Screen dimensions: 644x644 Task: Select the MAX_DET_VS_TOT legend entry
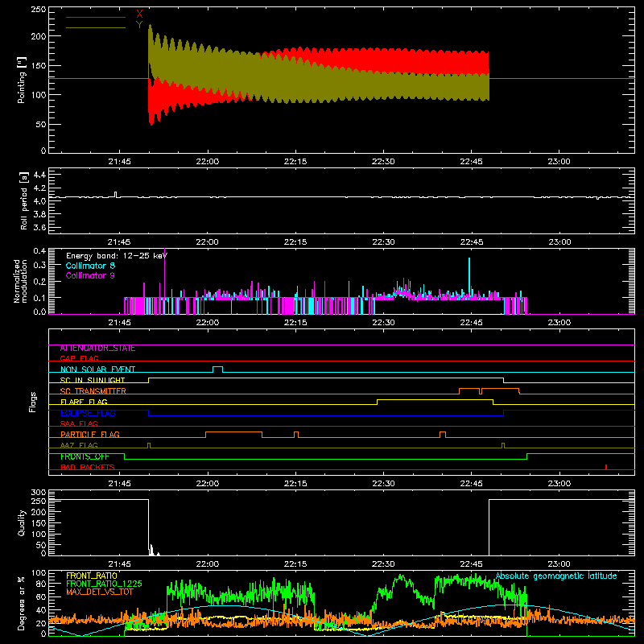pos(100,592)
